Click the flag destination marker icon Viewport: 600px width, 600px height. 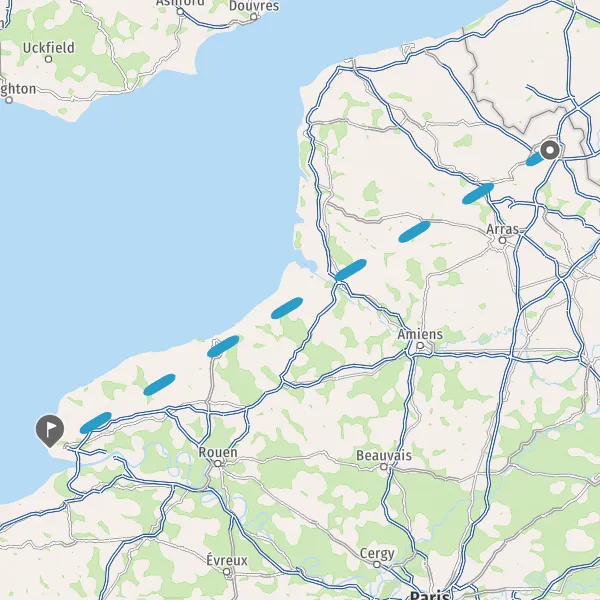pyautogui.click(x=50, y=430)
